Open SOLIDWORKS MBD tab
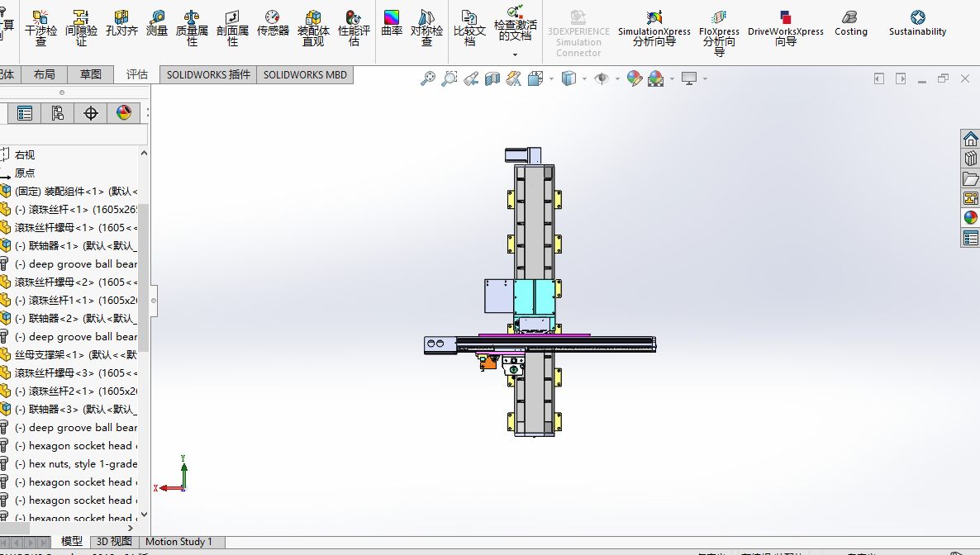The height and width of the screenshot is (555, 980). 305,75
